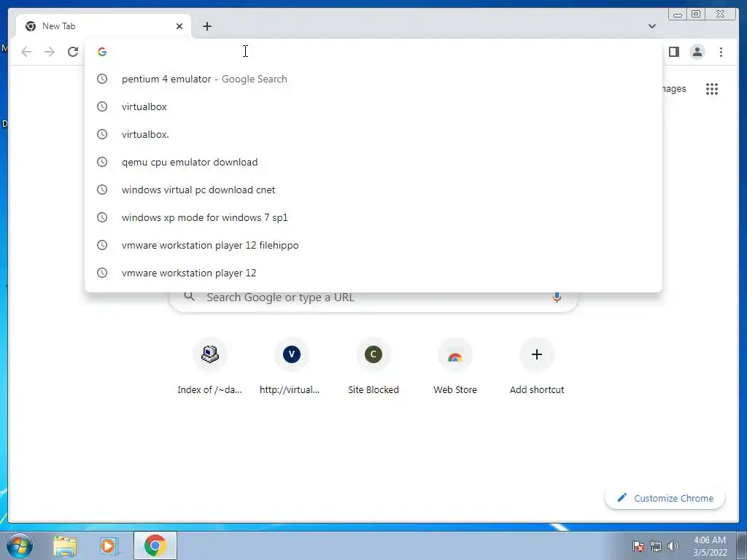
Task: Click the magnifier icon in the search box
Action: pyautogui.click(x=189, y=297)
